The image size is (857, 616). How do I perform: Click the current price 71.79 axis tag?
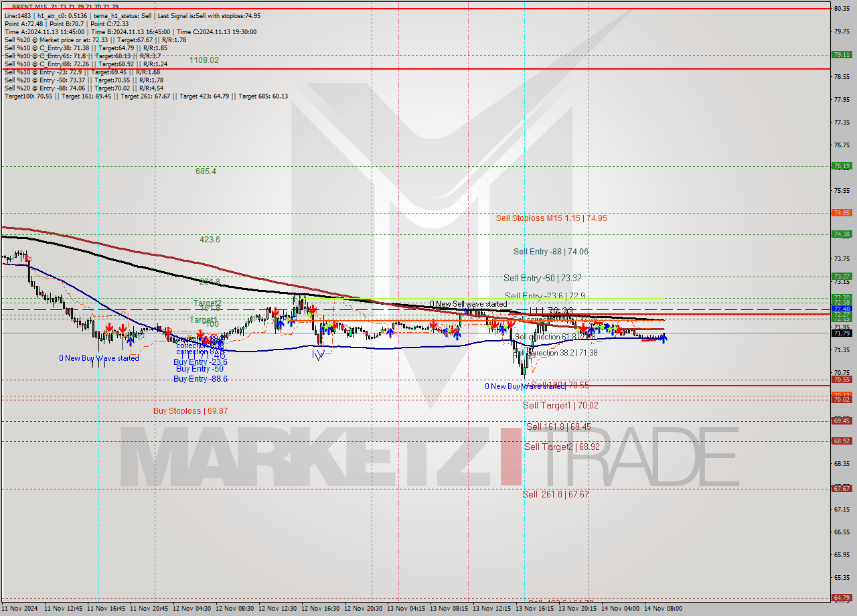pyautogui.click(x=841, y=333)
